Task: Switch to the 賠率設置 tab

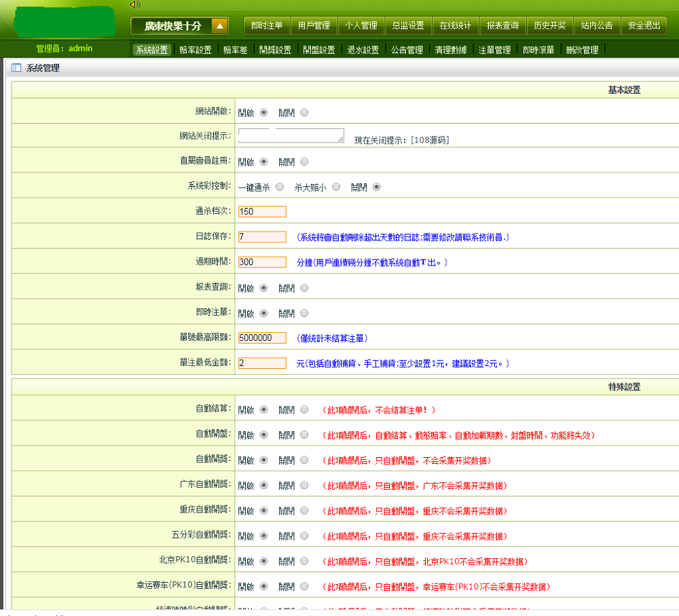Action: (195, 50)
